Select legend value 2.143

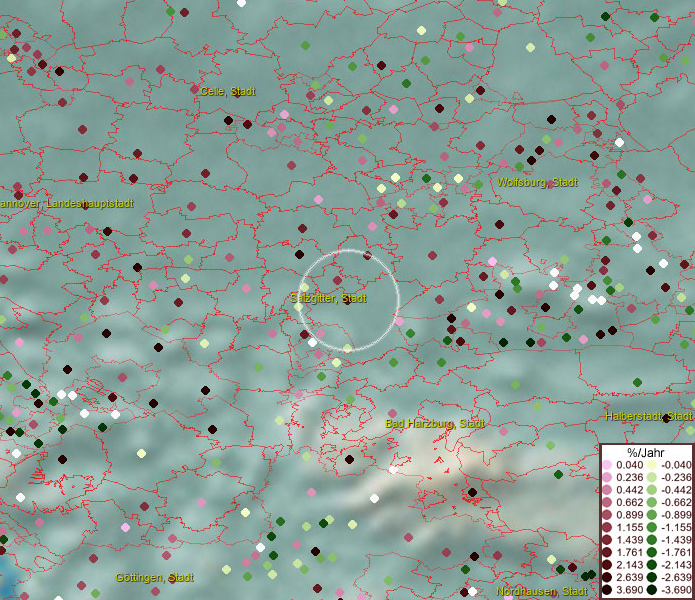[x=629, y=565]
